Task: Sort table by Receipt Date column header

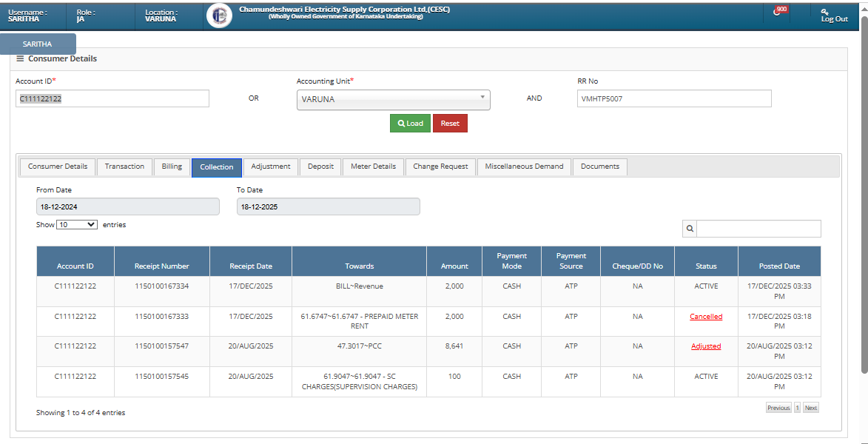Action: 251,266
